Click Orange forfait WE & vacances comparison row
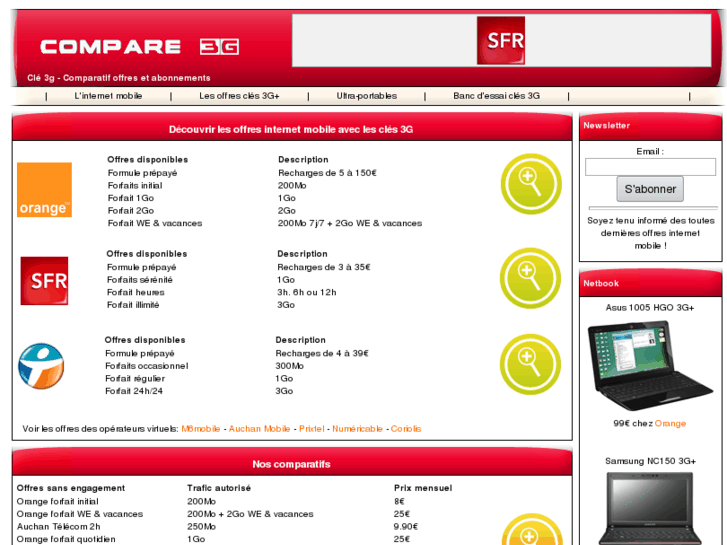Image resolution: width=727 pixels, height=545 pixels. pos(80,514)
